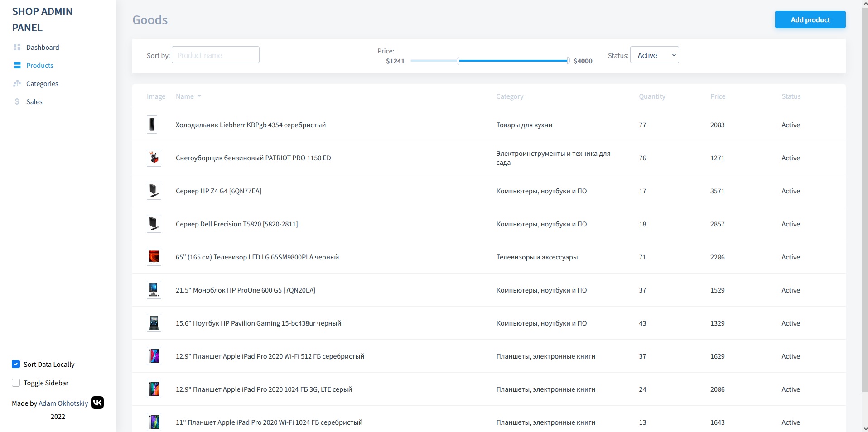Click the Category column header
This screenshot has height=432, width=868.
(510, 96)
